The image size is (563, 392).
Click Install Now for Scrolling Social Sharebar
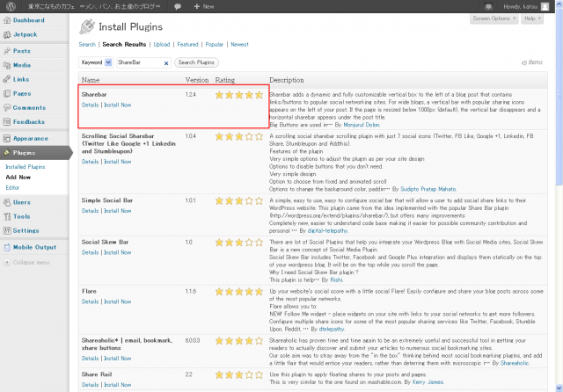pos(117,162)
